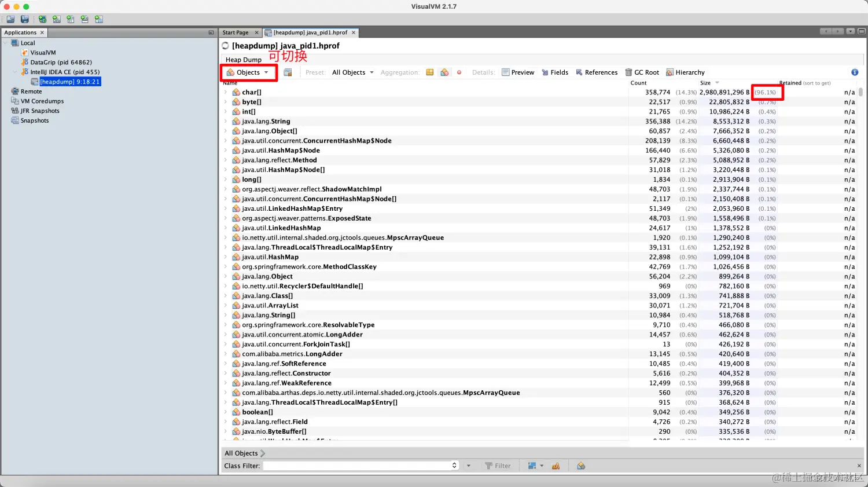Sort by the Count column header
The width and height of the screenshot is (868, 487).
point(638,83)
